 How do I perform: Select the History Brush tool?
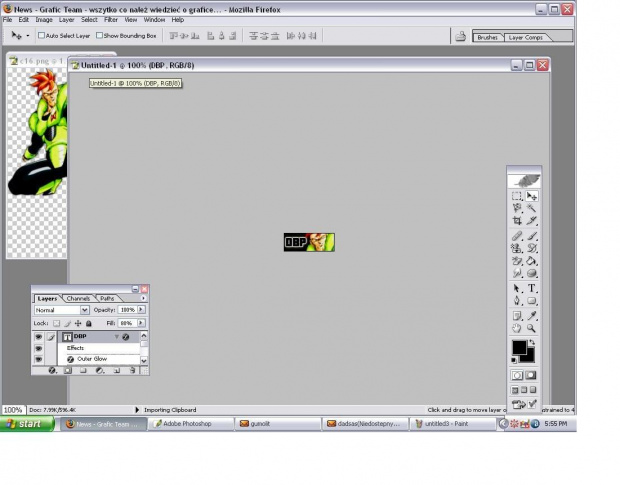click(532, 248)
